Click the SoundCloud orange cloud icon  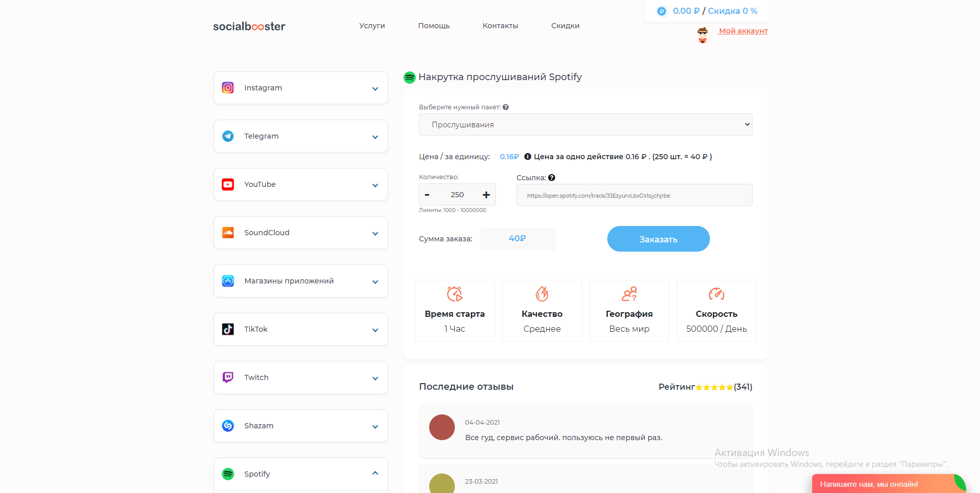tap(228, 233)
